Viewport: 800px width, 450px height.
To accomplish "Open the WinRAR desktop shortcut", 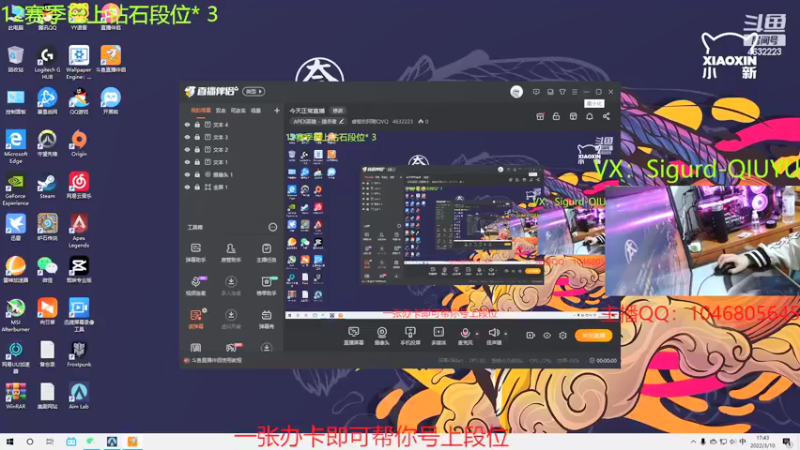I will click(15, 396).
